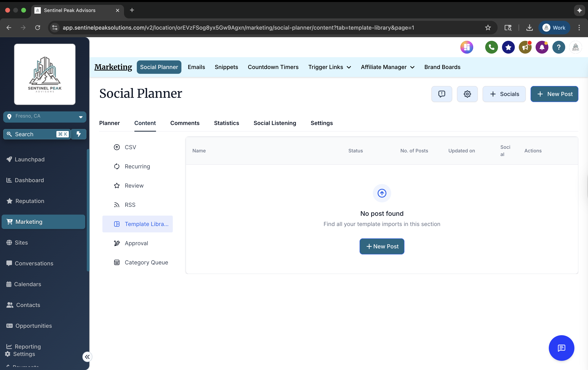Expand the Affiliate Manager dropdown
The image size is (588, 370).
(x=387, y=67)
